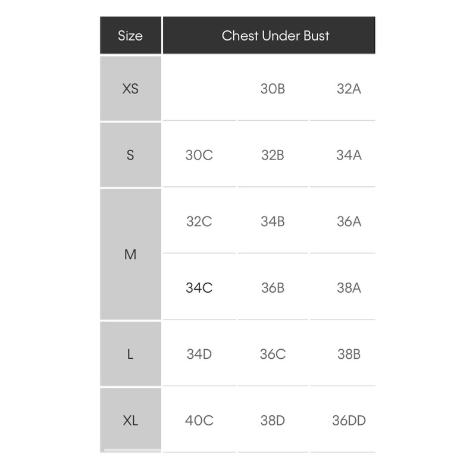Choose the 36B size cell

[273, 288]
